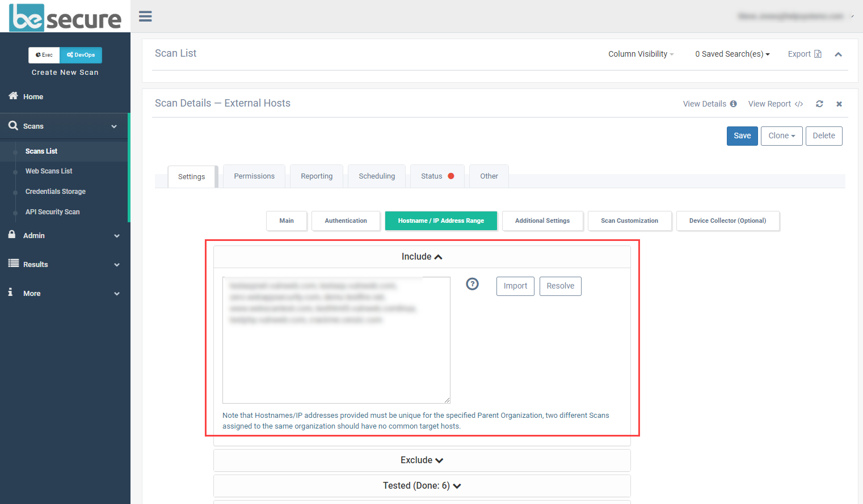
Task: Collapse the Include section
Action: [x=422, y=257]
